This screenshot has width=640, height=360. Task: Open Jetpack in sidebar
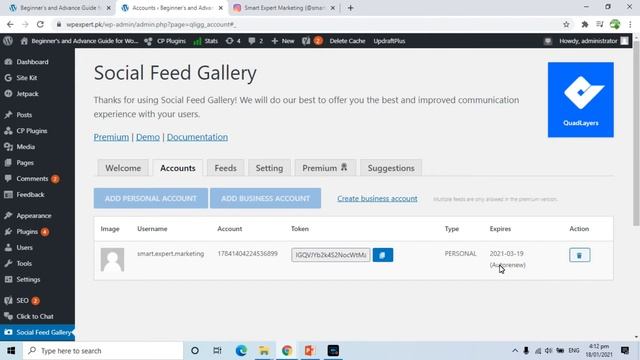point(27,94)
